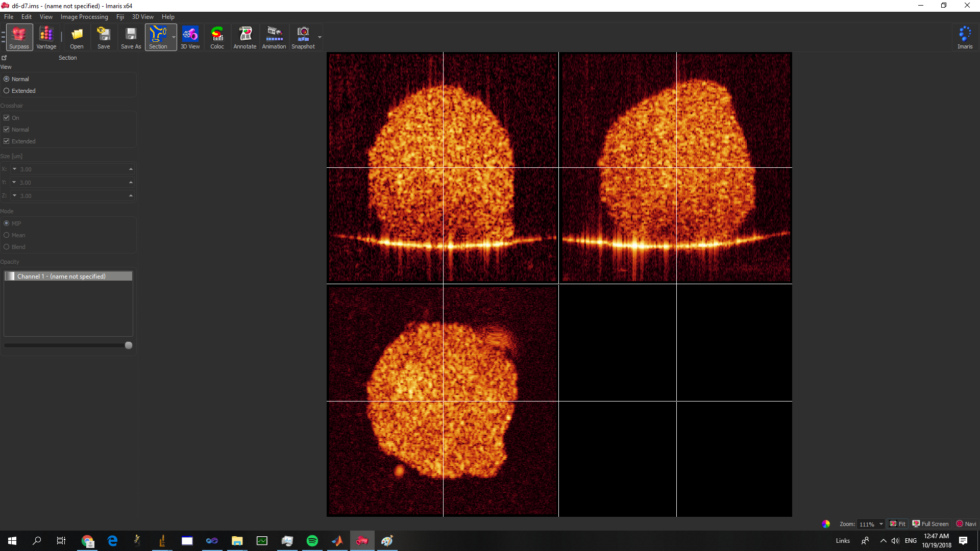Click the Opacity slider handle

[x=129, y=345]
